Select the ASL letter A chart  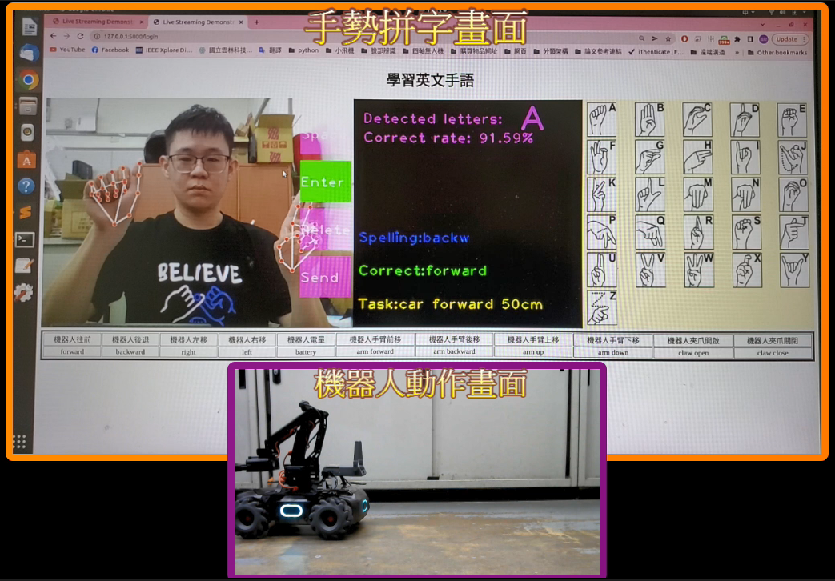[x=600, y=118]
